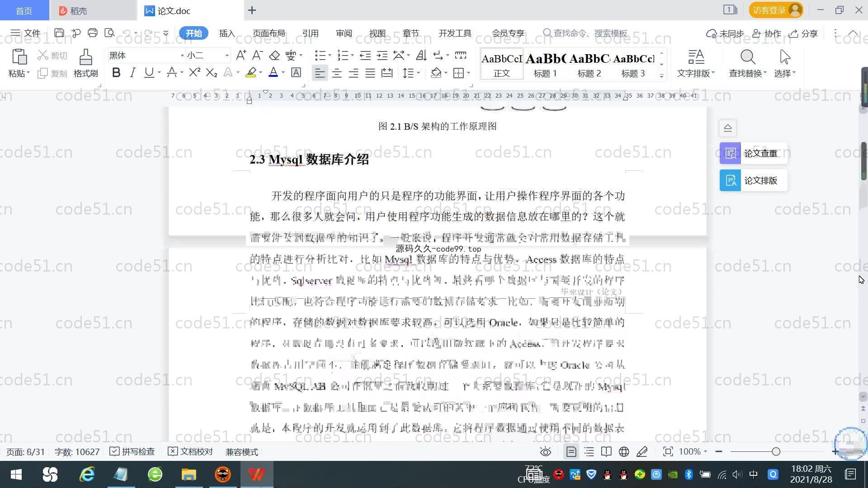Open the font name dropdown (黑体)
Screen dimensions: 868x488
182,55
